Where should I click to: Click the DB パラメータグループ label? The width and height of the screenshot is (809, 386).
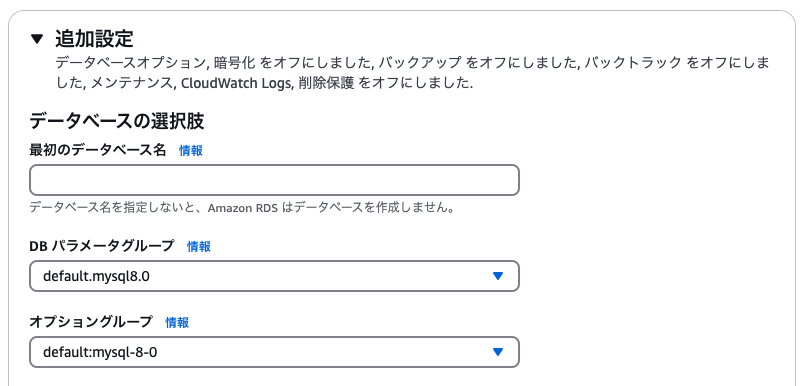[102, 246]
